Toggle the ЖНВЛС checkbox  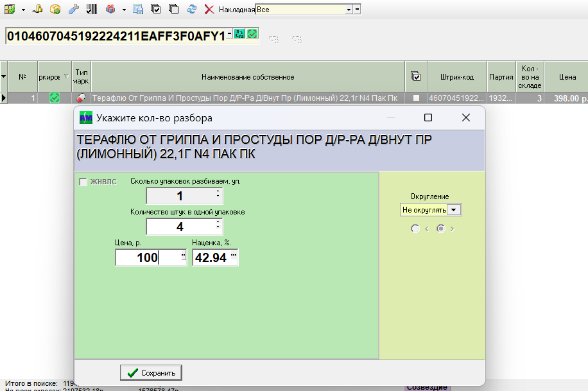pyautogui.click(x=83, y=182)
